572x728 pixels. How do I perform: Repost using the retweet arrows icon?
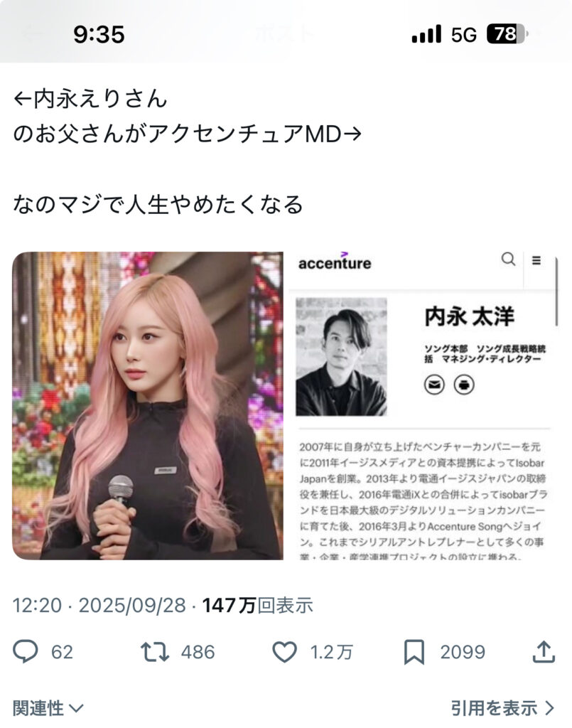[x=154, y=652]
